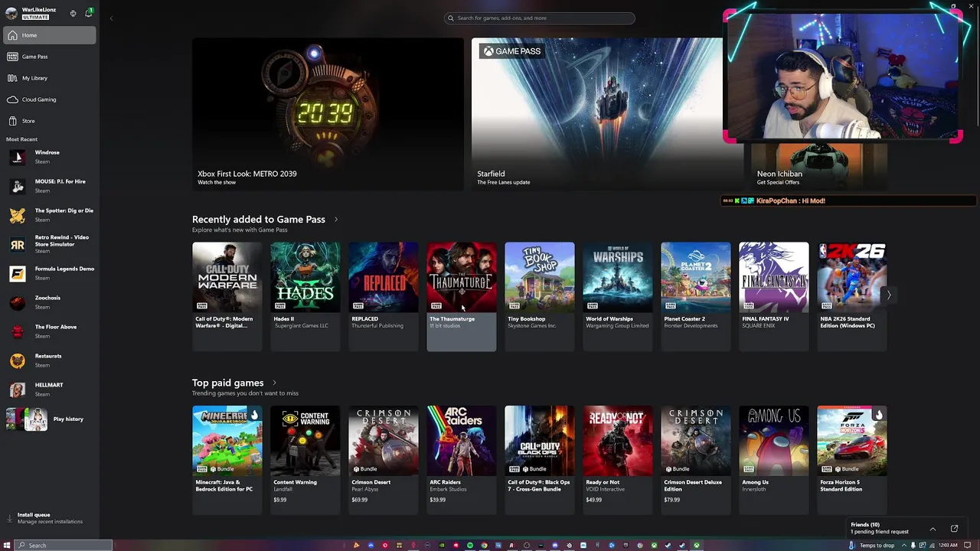Expand the Friends panel chevron
Screen dimensions: 980x551
coord(933,529)
